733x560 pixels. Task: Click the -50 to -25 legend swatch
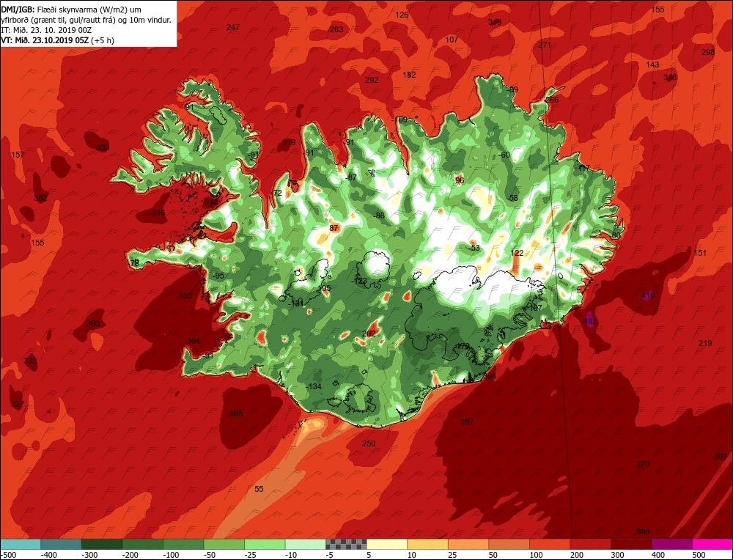pos(224,544)
